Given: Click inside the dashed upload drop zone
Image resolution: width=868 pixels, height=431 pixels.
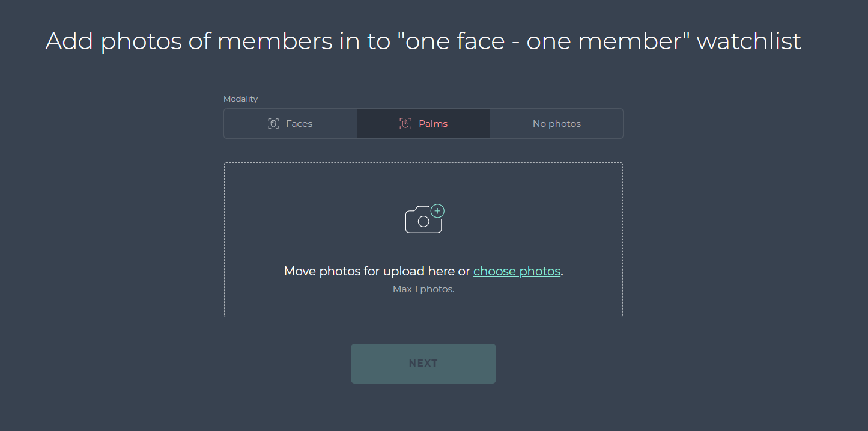Looking at the screenshot, I should (423, 240).
